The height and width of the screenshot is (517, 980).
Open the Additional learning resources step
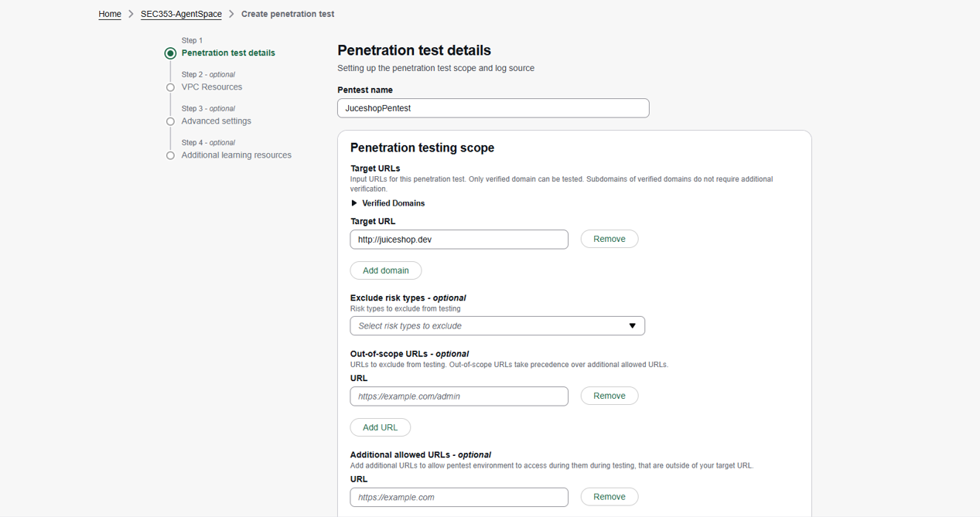(x=236, y=155)
